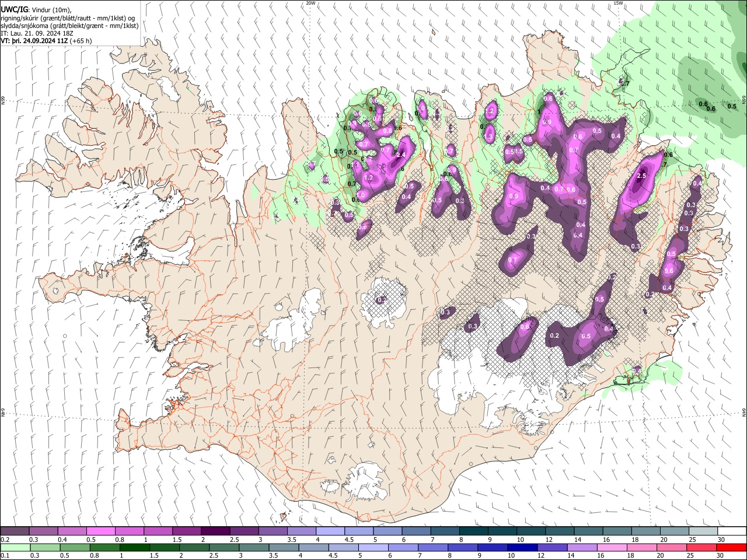Click the 0.2 swatch in the purple snow legend row
This screenshot has width=747, height=560.
click(x=15, y=531)
